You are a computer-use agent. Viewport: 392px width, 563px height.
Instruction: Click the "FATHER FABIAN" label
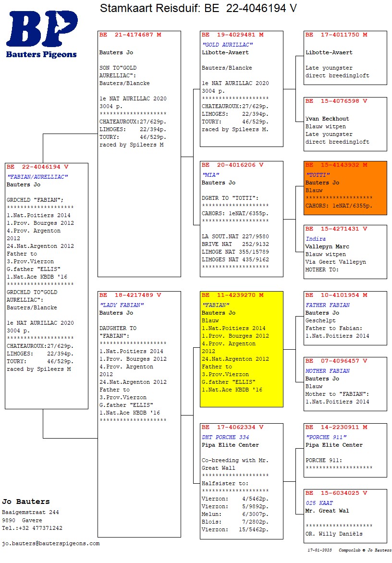tap(328, 305)
